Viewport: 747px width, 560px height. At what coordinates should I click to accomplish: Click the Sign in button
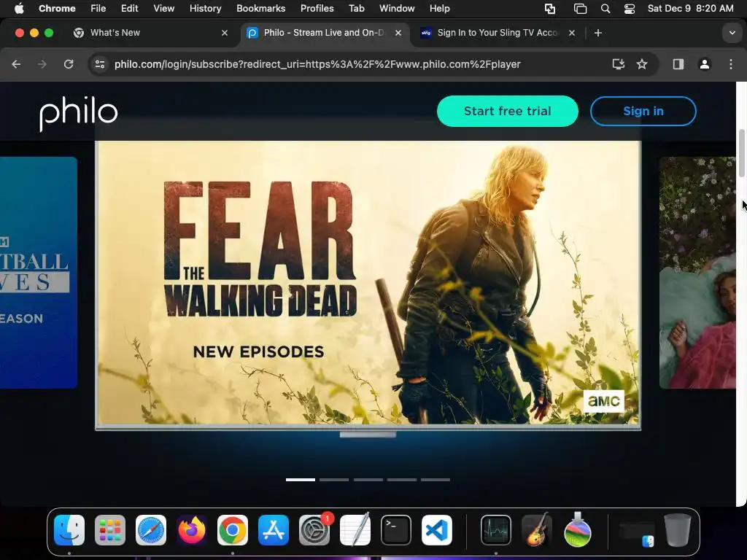(643, 111)
